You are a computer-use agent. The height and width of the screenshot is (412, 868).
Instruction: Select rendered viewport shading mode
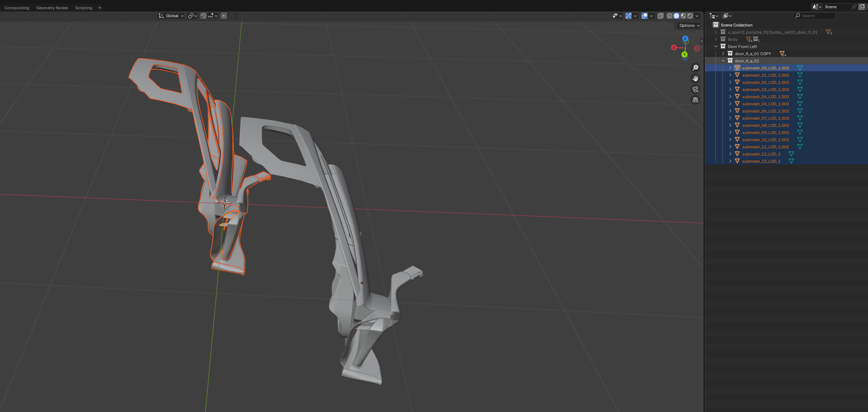pyautogui.click(x=690, y=16)
